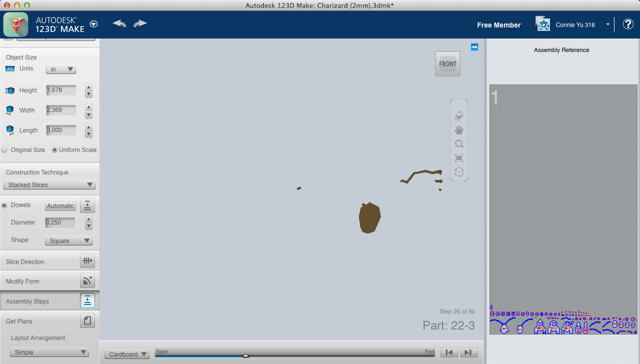This screenshot has width=640, height=364.
Task: Open the dowel Shape Square dropdown
Action: click(68, 241)
